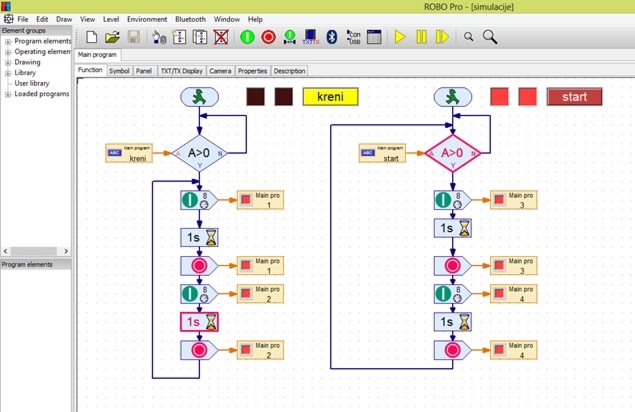Switch to the TXT/TX Display tab
Image resolution: width=635 pixels, height=412 pixels.
tap(181, 71)
